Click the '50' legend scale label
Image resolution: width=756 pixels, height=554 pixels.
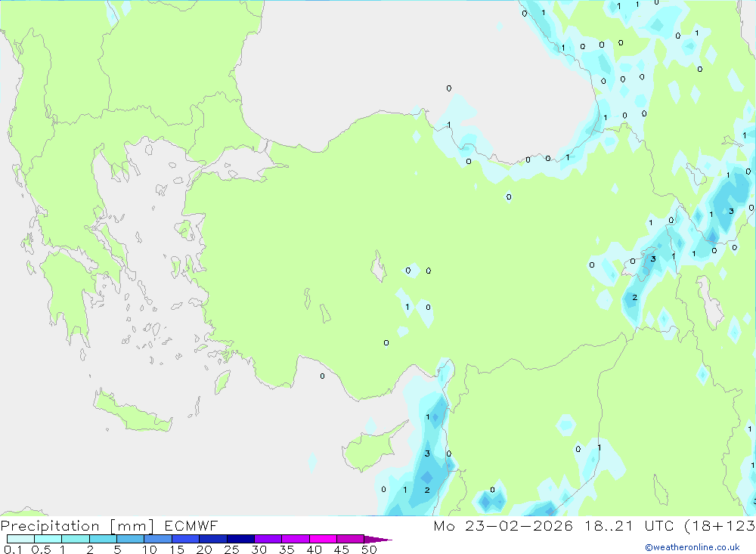(x=370, y=549)
